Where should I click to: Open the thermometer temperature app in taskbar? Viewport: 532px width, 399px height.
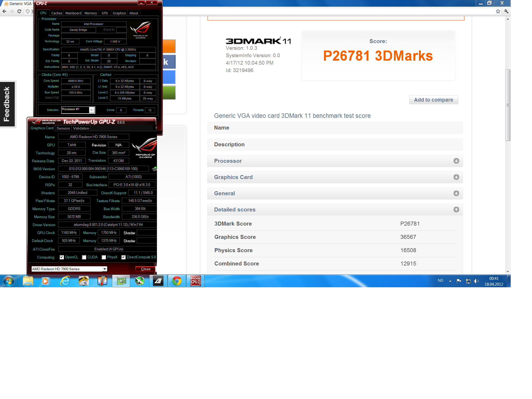(102, 281)
